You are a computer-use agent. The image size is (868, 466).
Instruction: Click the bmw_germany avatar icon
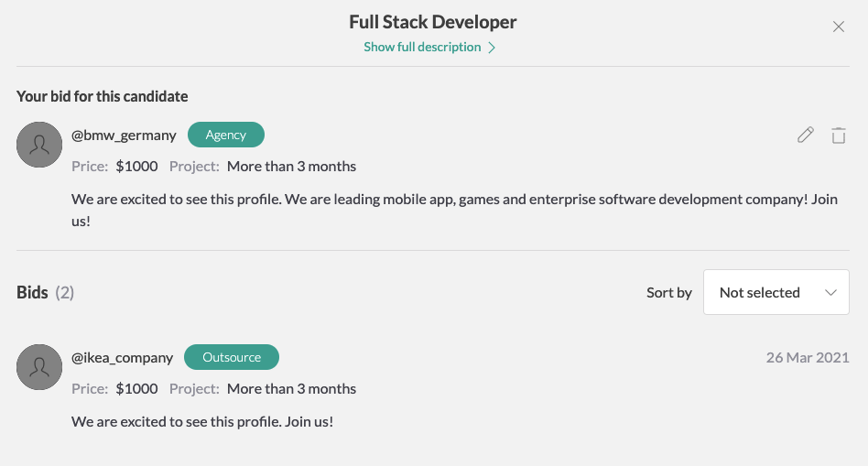coord(39,144)
